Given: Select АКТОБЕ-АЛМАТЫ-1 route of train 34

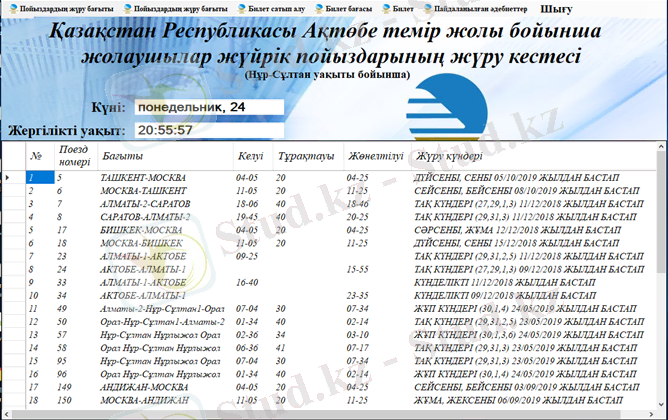Looking at the screenshot, I should [x=165, y=296].
